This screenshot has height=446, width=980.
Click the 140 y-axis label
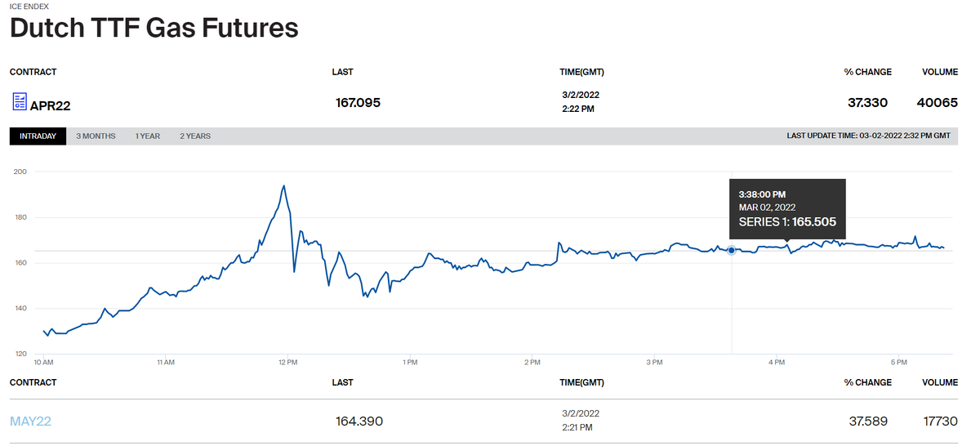[x=20, y=308]
